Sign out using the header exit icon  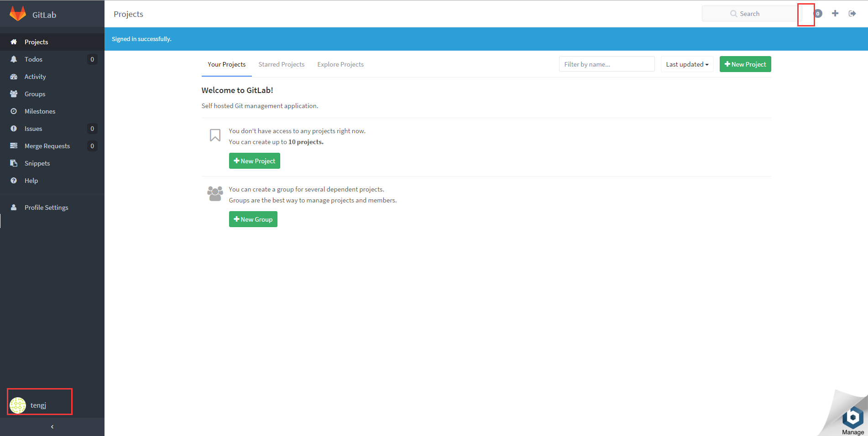click(x=852, y=14)
